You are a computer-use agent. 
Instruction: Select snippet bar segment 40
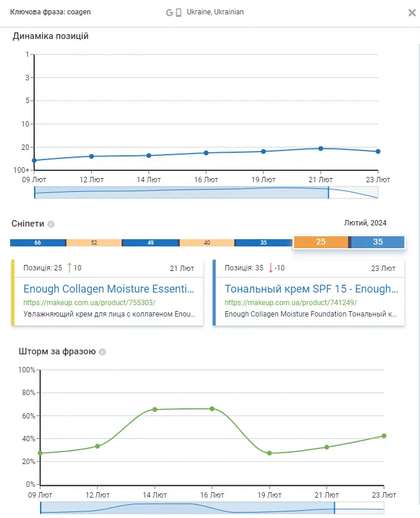pos(207,242)
